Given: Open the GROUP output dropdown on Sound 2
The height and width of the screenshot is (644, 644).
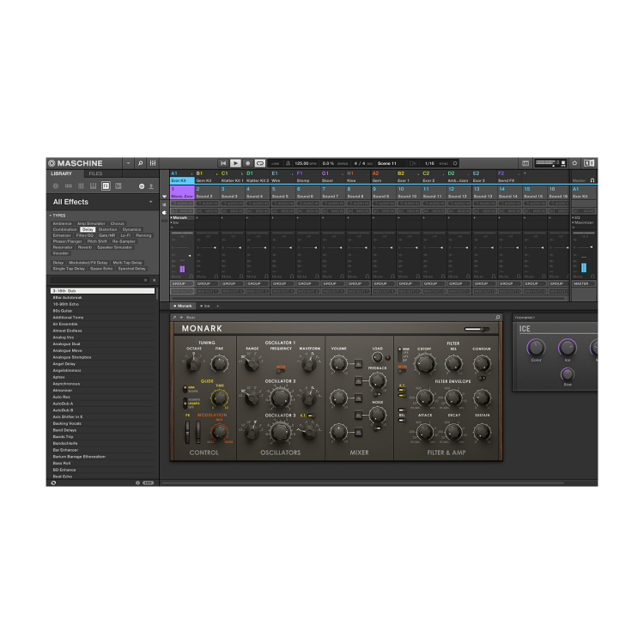Looking at the screenshot, I should click(x=208, y=284).
